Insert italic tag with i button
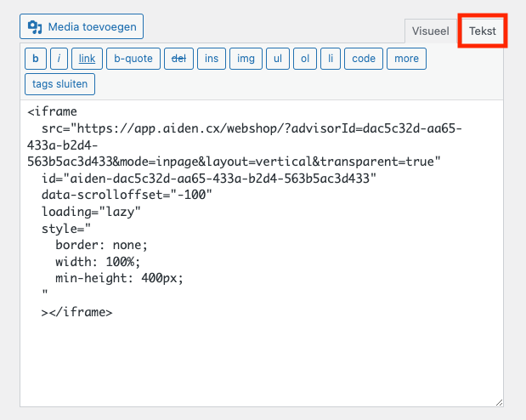Viewport: 526px width, 420px height. click(59, 59)
